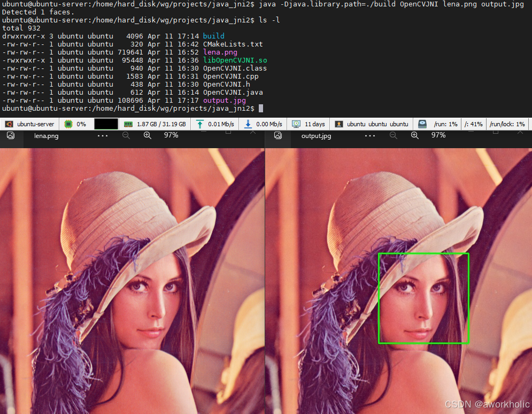Image resolution: width=532 pixels, height=414 pixels.
Task: Click the '0.00 Mb/s' download speed readout
Action: [269, 124]
